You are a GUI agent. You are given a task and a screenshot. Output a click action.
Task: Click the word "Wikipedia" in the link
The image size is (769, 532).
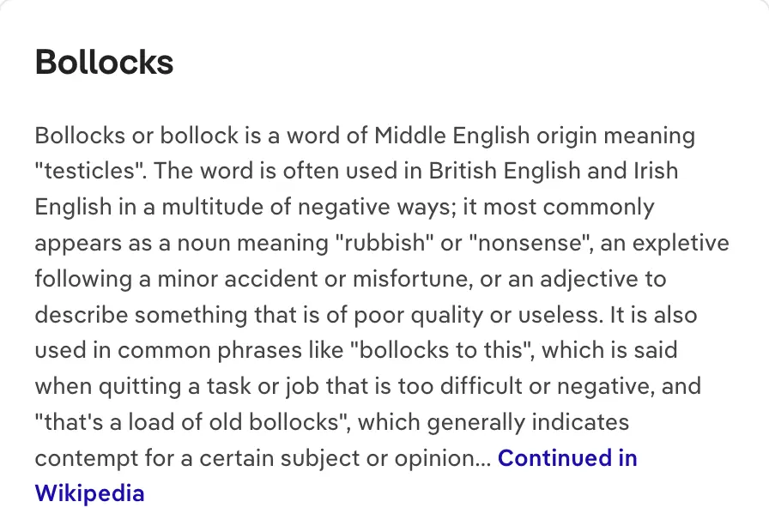tap(89, 493)
